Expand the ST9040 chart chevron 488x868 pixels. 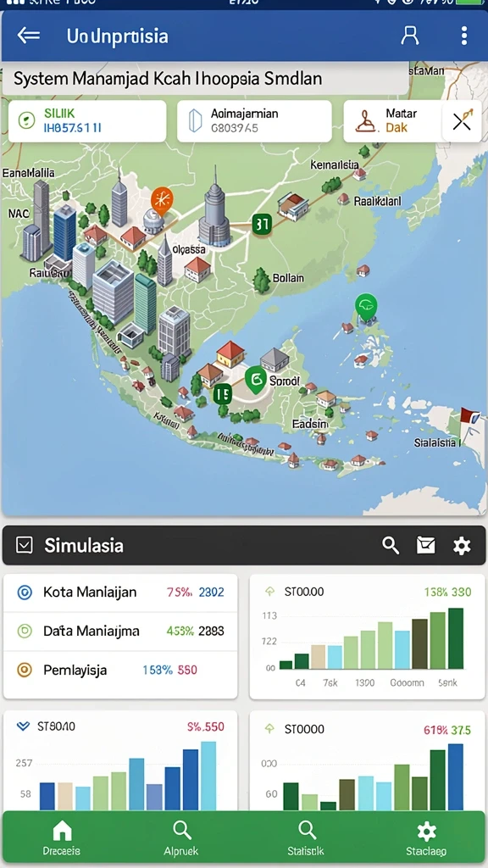(x=23, y=726)
